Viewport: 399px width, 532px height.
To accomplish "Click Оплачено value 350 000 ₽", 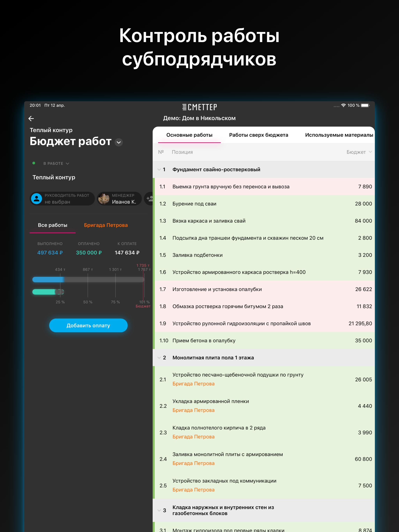I will [89, 253].
